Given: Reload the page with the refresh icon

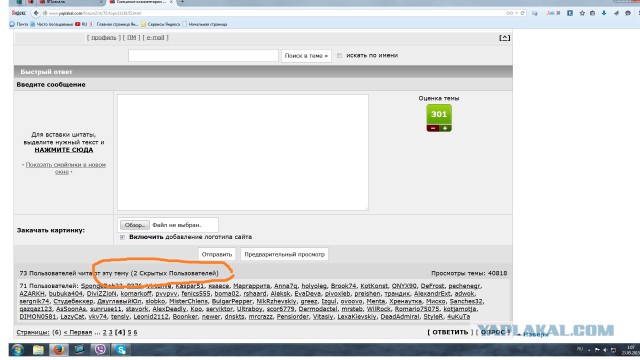Looking at the screenshot, I should coord(522,13).
